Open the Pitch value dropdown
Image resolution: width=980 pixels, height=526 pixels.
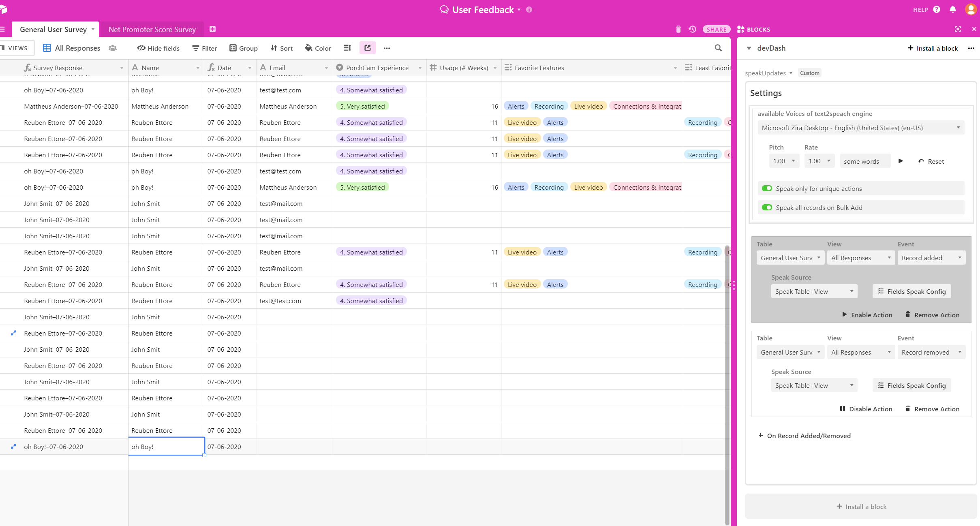783,161
